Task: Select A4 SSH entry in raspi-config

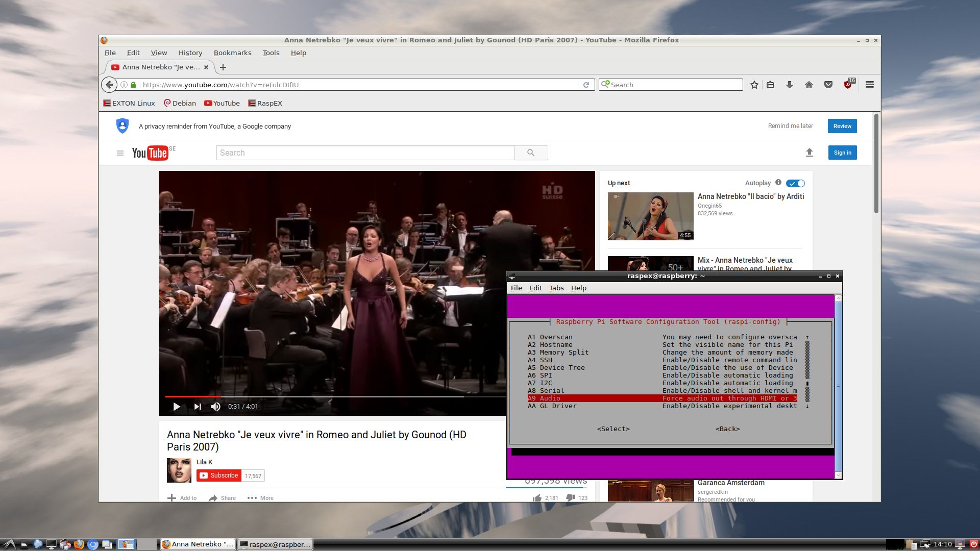Action: point(662,360)
